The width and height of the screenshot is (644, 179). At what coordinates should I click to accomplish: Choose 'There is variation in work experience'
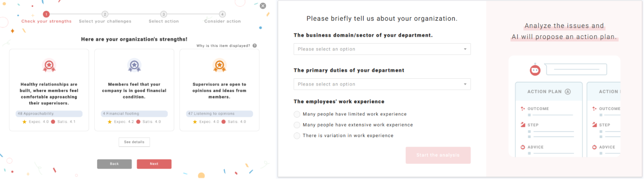coord(297,136)
